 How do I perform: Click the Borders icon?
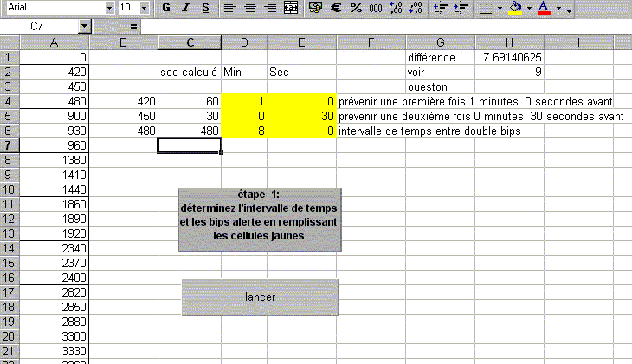pyautogui.click(x=486, y=7)
